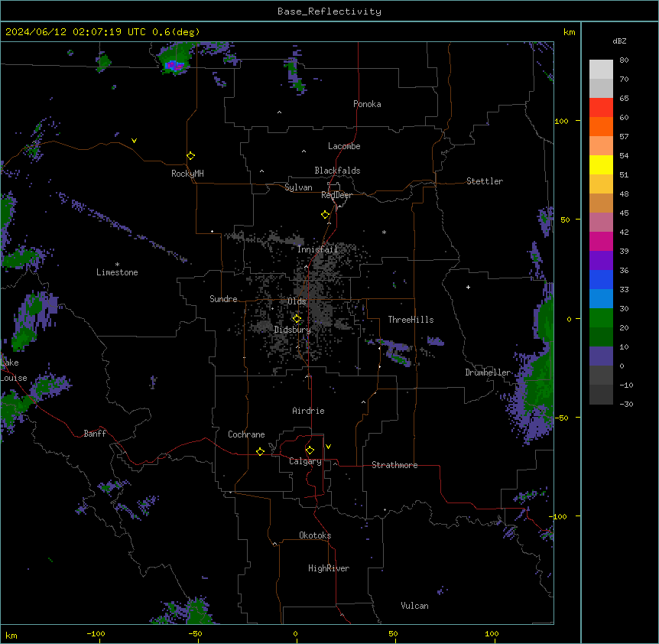Screen dimensions: 659x644
Task: Click the km label in the bottom left
Action: (x=11, y=635)
